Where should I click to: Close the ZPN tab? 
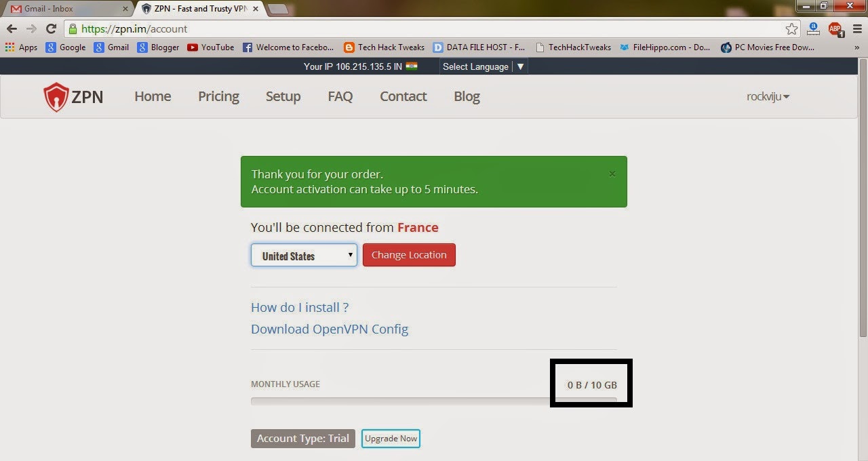click(254, 9)
